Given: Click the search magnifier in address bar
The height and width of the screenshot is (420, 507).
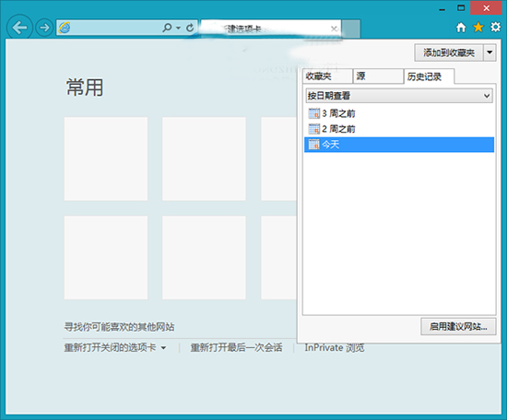Looking at the screenshot, I should click(x=167, y=28).
